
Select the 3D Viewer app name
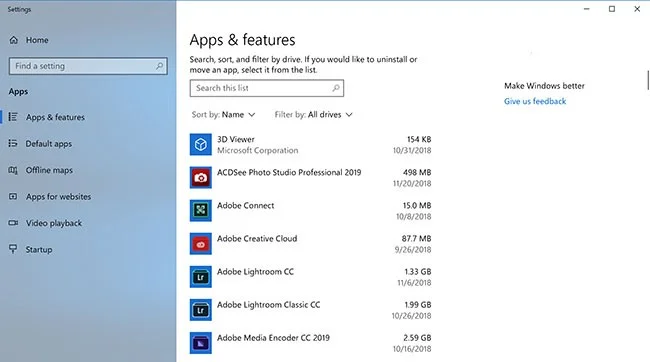pyautogui.click(x=235, y=139)
